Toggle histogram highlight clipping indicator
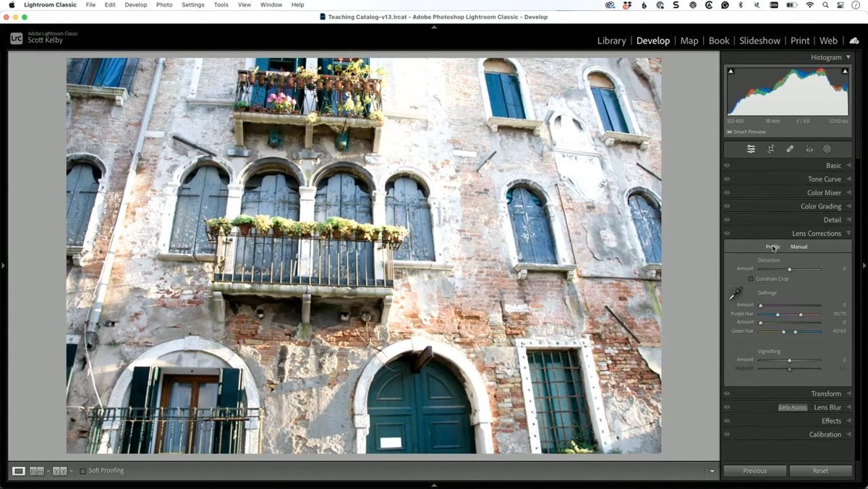The width and height of the screenshot is (868, 489). click(x=845, y=72)
